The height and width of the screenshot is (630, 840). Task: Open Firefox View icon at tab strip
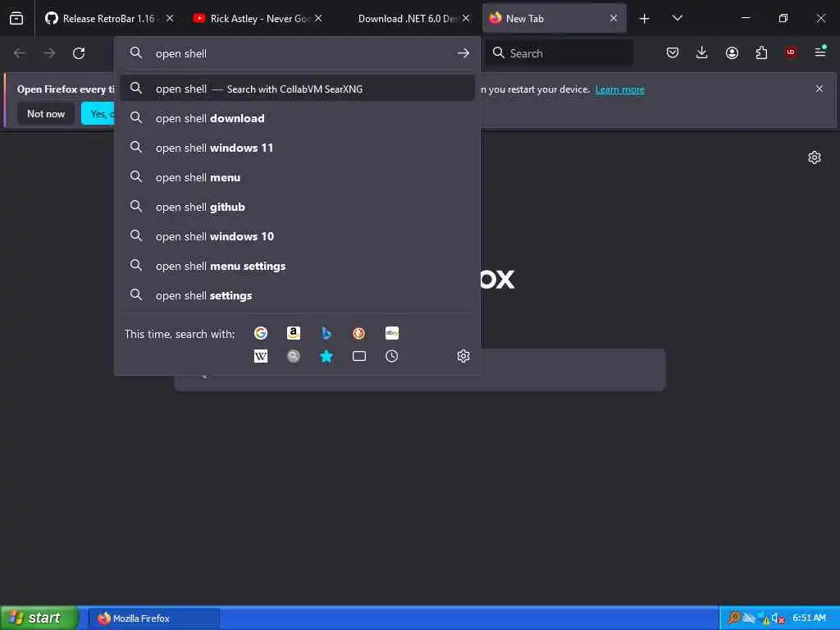pos(16,18)
